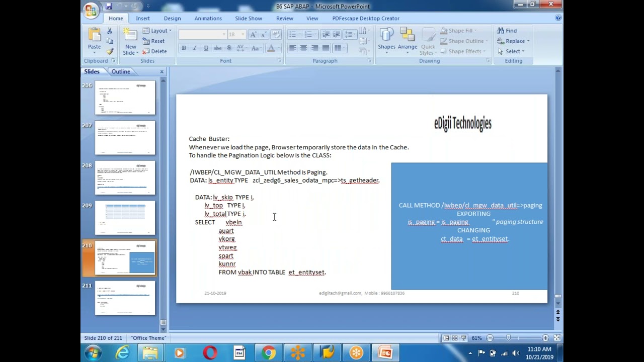This screenshot has height=362, width=644.
Task: Open Google Chrome from taskbar
Action: [x=269, y=353]
